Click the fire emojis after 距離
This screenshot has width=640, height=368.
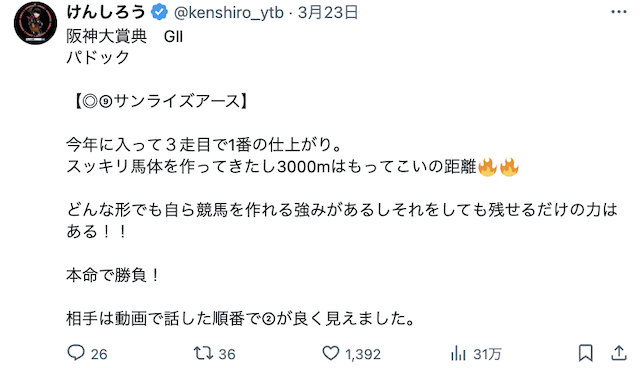click(498, 167)
